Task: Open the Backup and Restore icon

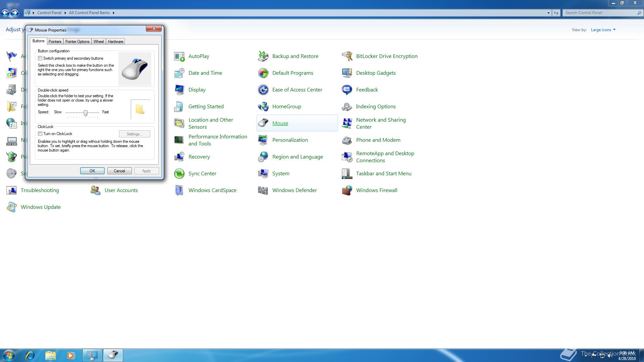Action: [263, 56]
